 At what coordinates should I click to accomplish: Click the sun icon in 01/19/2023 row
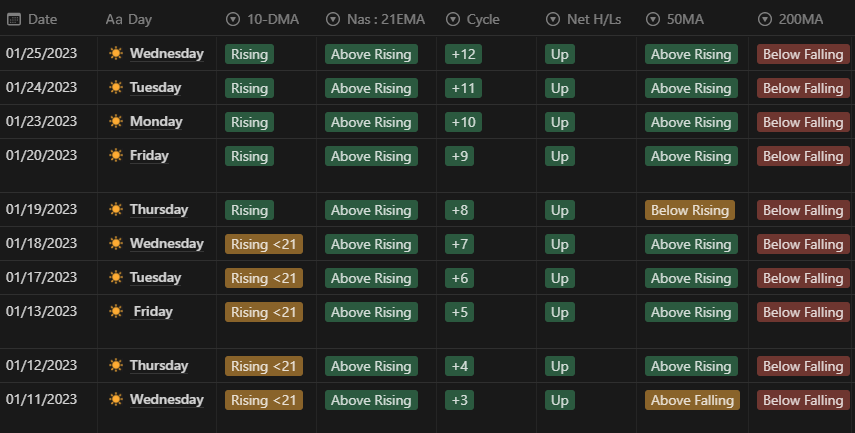(x=116, y=209)
